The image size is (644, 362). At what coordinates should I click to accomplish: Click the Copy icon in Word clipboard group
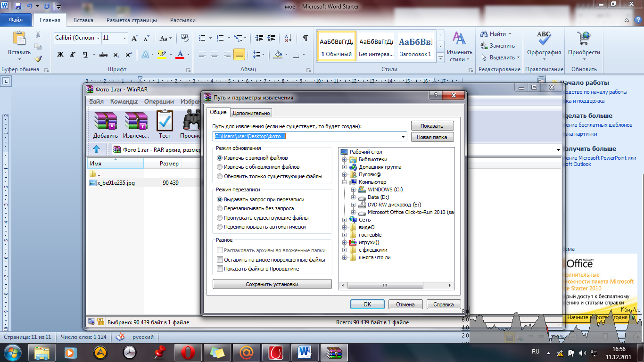38,46
